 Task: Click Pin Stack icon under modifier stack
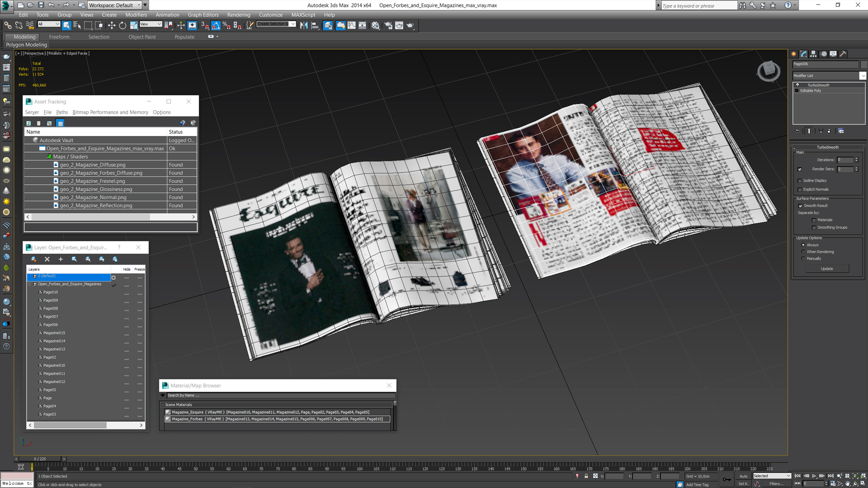coord(797,131)
